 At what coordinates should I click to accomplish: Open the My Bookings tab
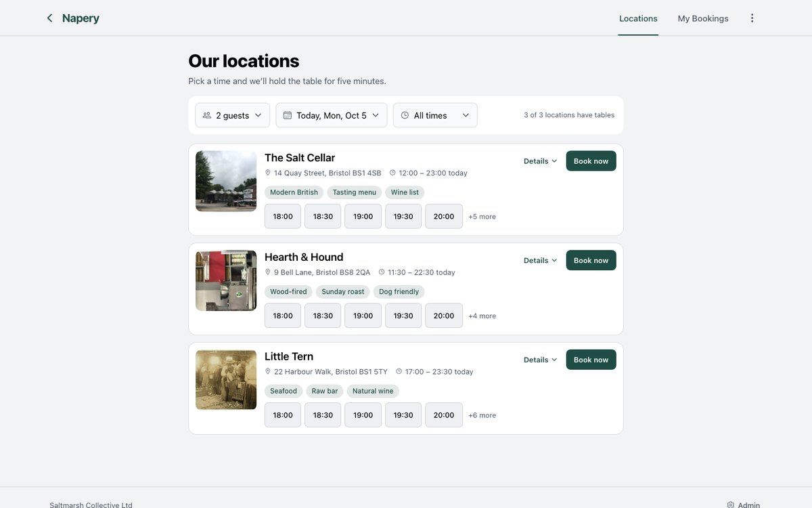[x=703, y=18]
